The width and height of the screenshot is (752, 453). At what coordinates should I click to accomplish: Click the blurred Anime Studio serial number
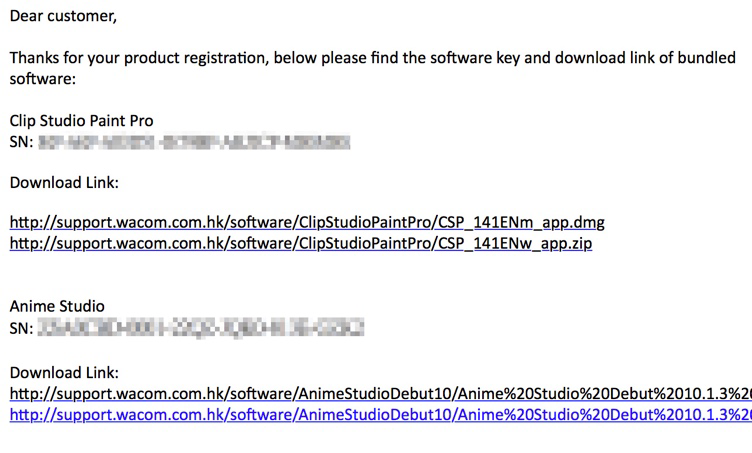coord(201,328)
